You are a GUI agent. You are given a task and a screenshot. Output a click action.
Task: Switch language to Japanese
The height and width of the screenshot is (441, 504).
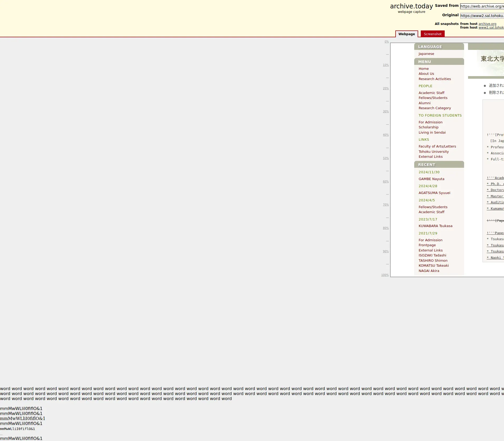[x=426, y=54]
